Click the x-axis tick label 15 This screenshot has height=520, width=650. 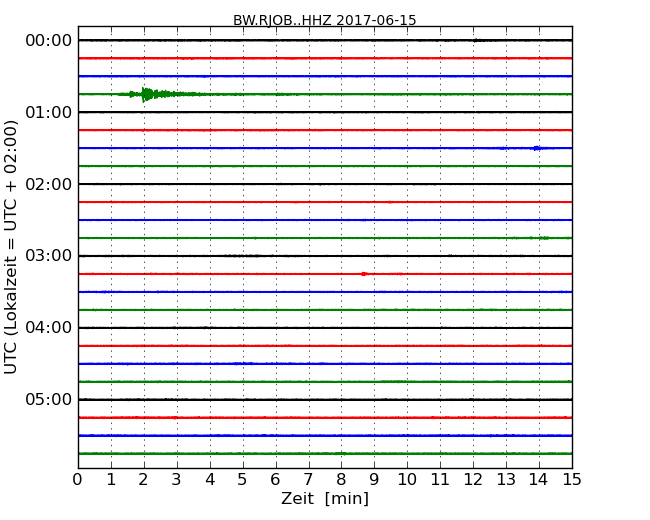(x=572, y=480)
